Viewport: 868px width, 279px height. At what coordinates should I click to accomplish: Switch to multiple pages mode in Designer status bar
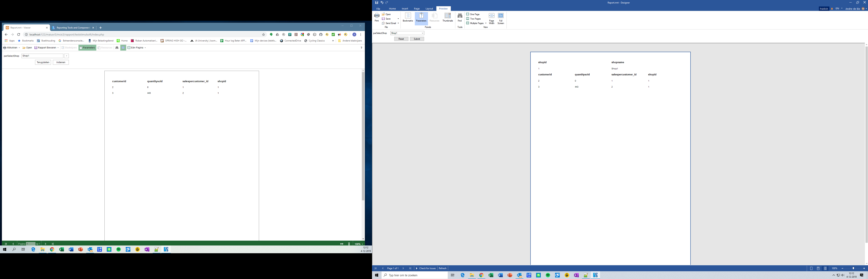click(x=825, y=268)
